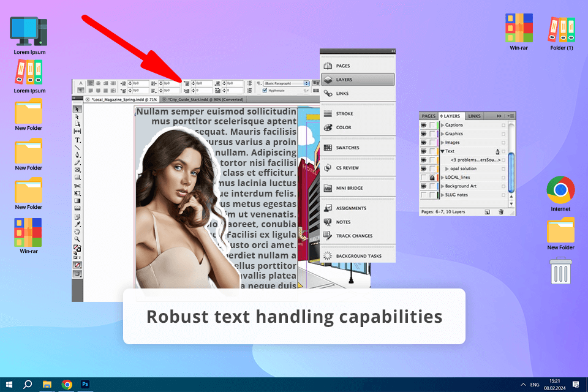Show the LOCAL_lines layer visibility box
Image resolution: width=588 pixels, height=392 pixels.
[x=424, y=178]
